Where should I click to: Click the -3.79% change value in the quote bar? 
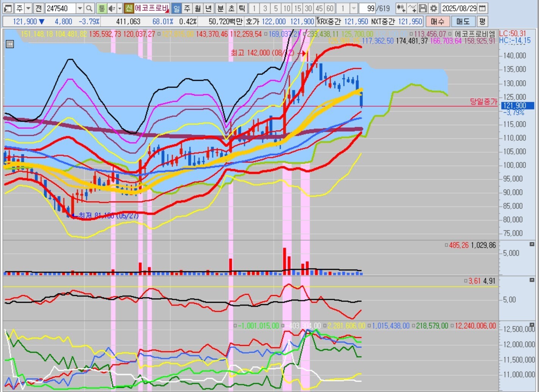click(89, 22)
